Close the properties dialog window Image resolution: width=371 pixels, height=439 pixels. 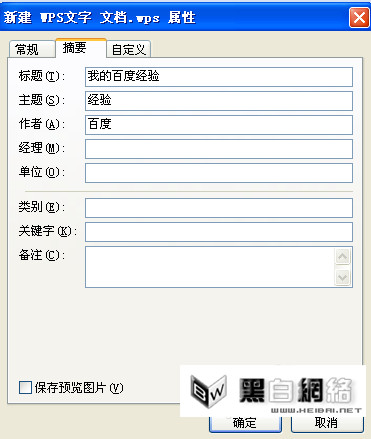pos(359,17)
